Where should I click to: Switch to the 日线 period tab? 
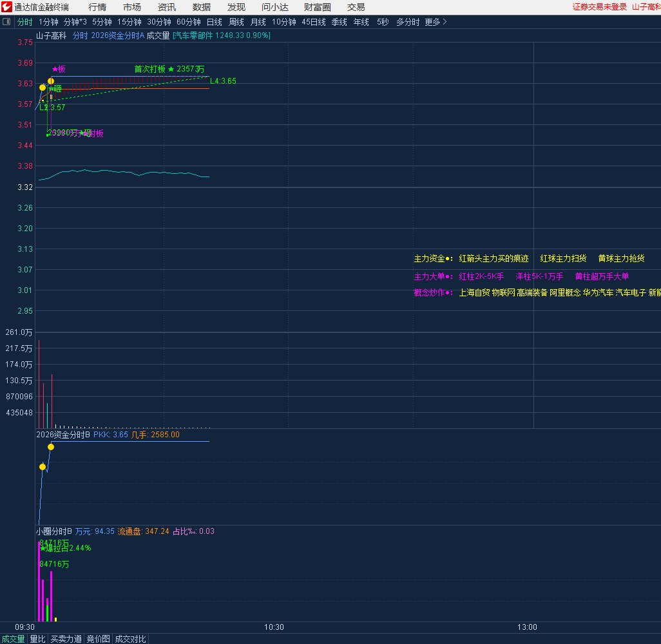point(214,22)
